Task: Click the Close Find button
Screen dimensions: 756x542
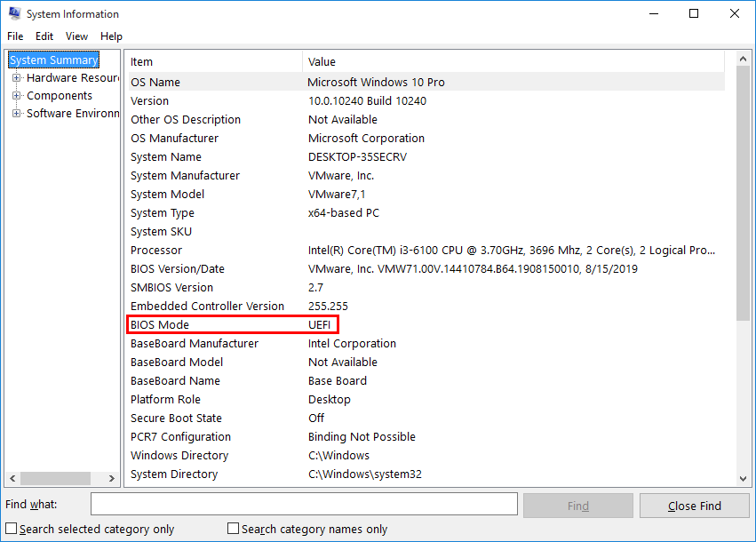Action: (x=695, y=506)
